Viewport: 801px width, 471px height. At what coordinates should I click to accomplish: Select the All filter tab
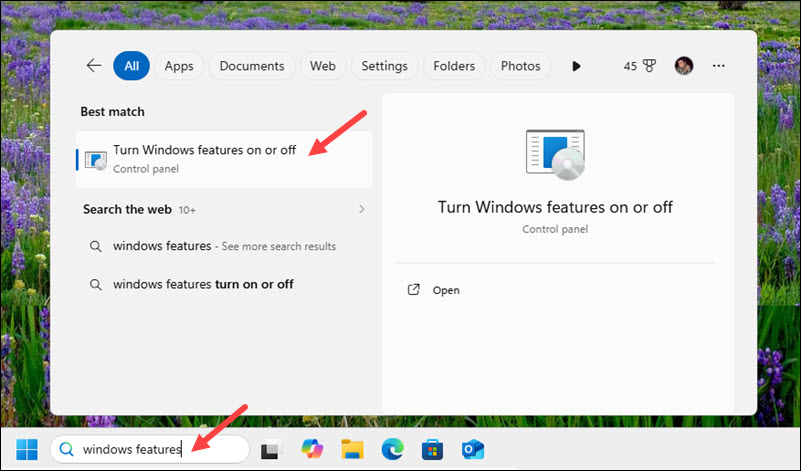[131, 66]
